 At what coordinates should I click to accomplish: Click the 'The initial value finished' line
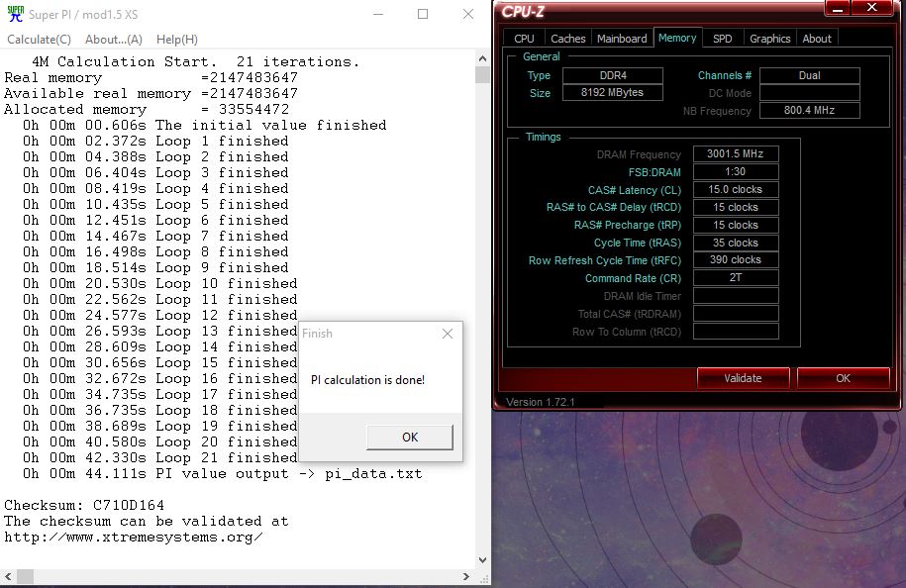point(205,126)
